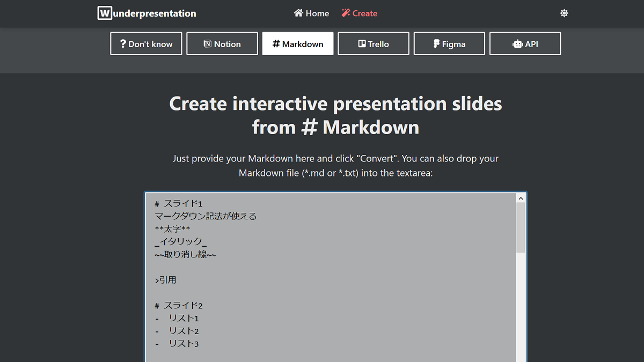The height and width of the screenshot is (362, 644).
Task: Click the Wunderpresentation W logo icon
Action: (x=105, y=13)
